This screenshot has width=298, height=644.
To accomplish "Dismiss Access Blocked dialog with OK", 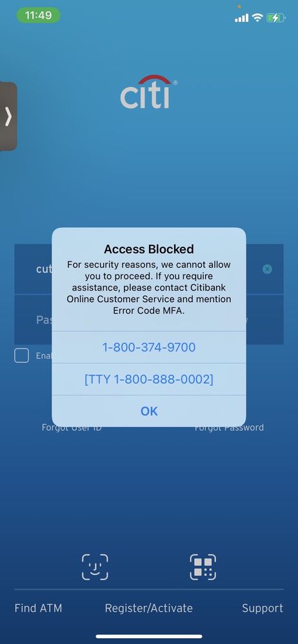I will coord(149,411).
